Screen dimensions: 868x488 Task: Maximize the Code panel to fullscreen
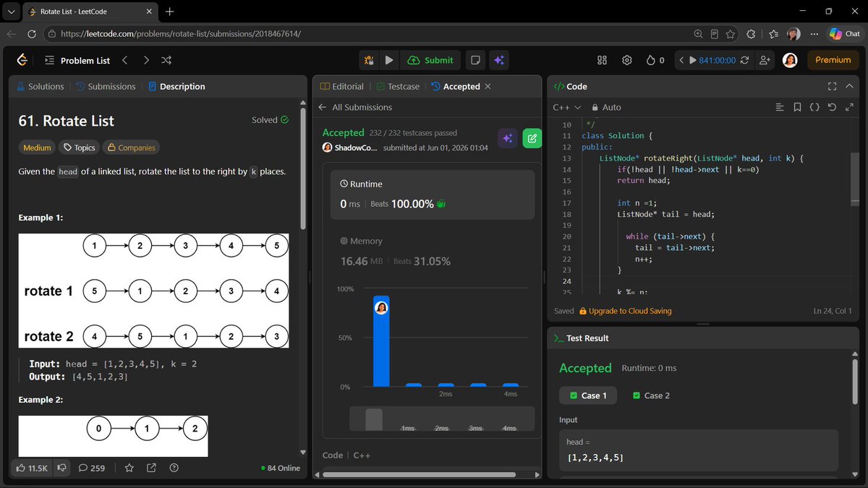(x=832, y=86)
